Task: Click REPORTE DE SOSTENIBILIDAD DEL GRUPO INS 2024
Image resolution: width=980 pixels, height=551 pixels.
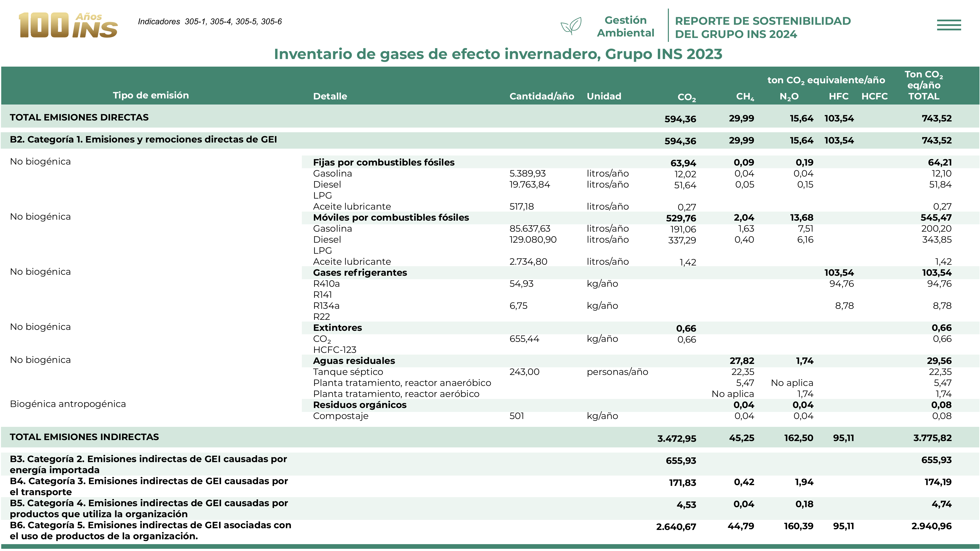Action: [x=763, y=27]
